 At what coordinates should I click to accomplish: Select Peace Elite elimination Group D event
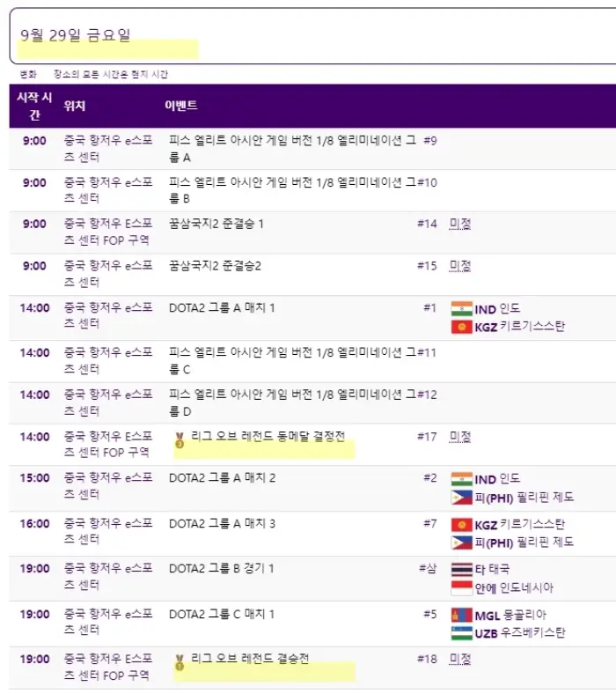click(x=292, y=402)
